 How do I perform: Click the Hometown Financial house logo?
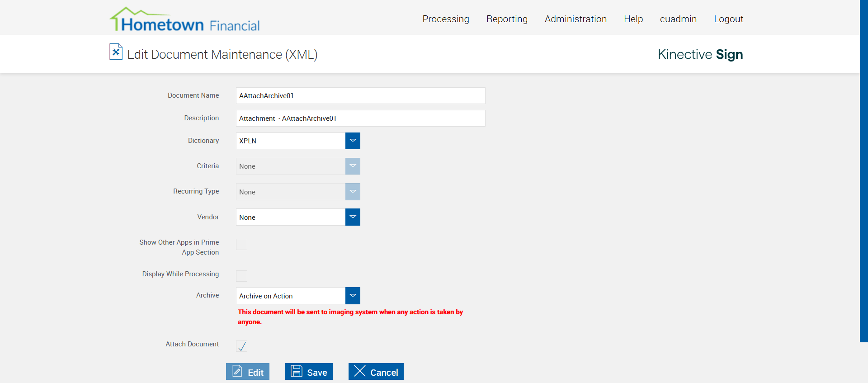tap(184, 20)
